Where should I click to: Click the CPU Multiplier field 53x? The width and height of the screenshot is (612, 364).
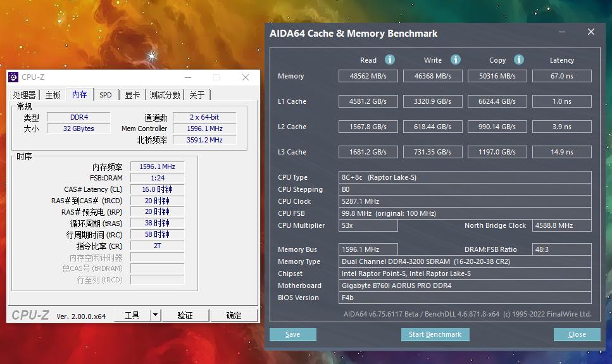[x=368, y=225]
